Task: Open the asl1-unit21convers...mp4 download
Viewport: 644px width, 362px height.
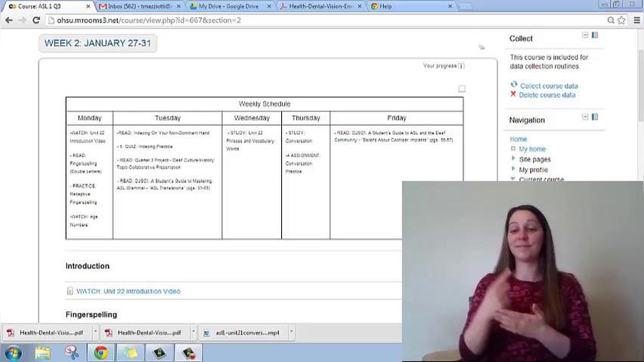Action: pyautogui.click(x=244, y=333)
